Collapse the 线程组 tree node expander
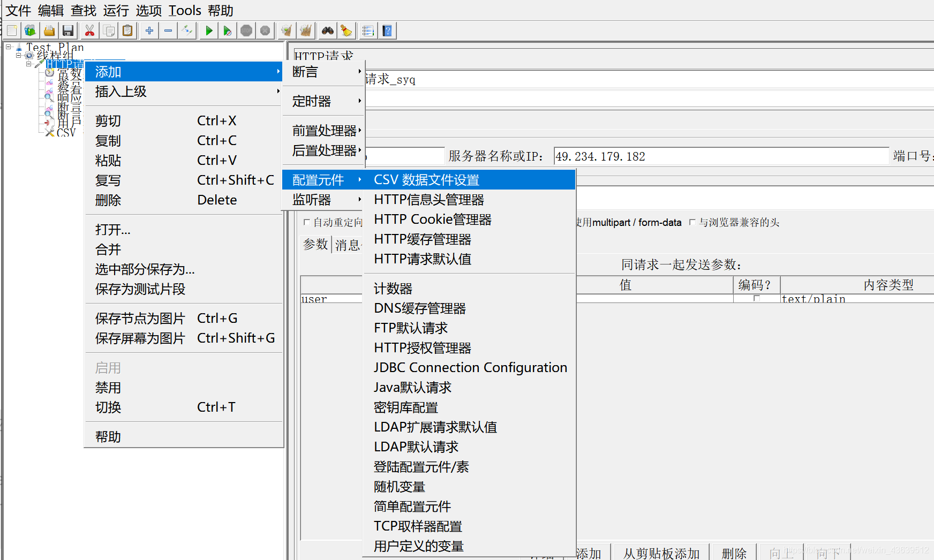Screen dimensions: 934x560 19,55
